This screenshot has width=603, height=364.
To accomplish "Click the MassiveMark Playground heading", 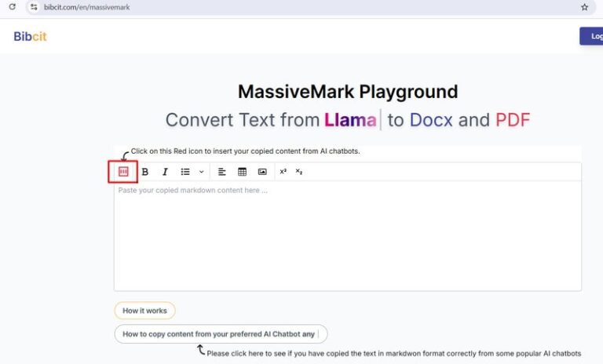I will coord(347,92).
